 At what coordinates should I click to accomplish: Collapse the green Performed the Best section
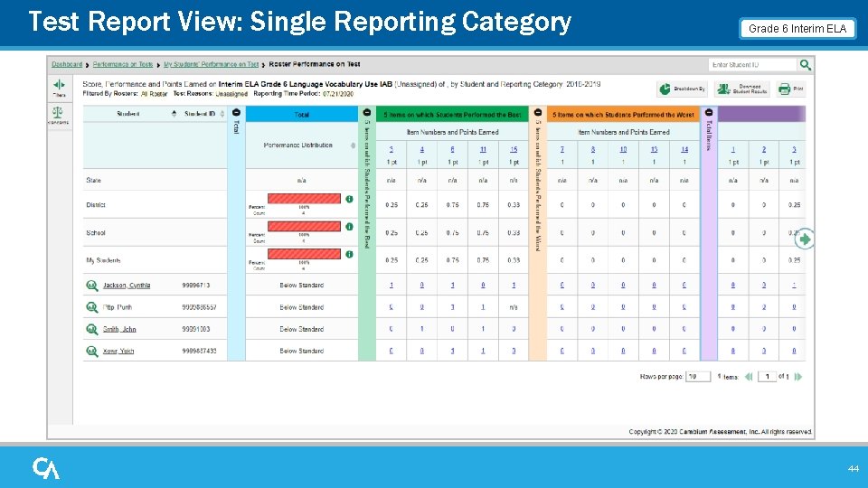367,112
